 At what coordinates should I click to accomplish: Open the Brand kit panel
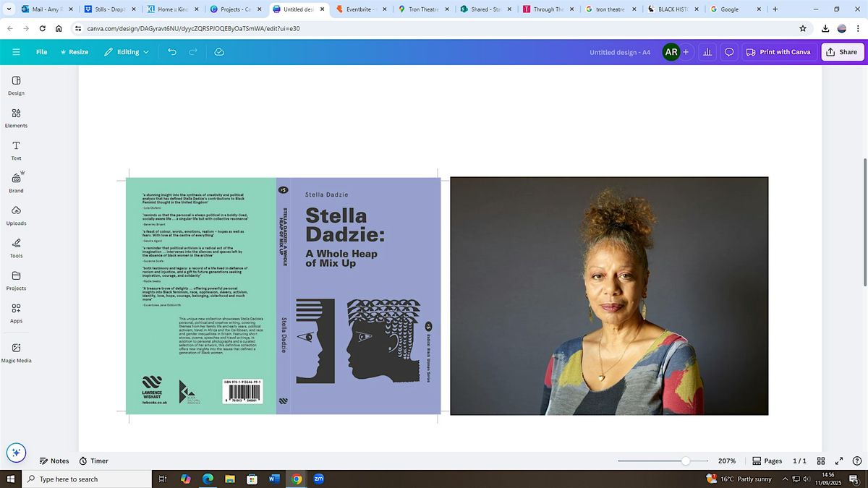click(x=16, y=182)
